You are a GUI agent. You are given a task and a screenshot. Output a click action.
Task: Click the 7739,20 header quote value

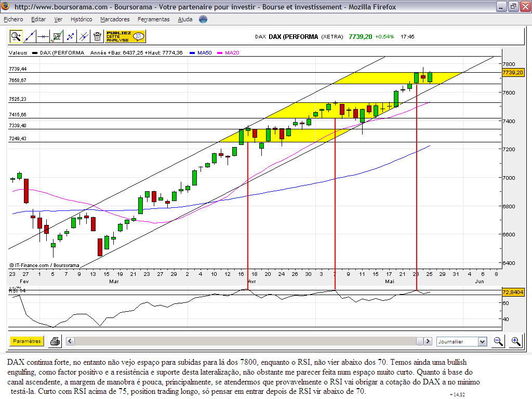pos(361,37)
